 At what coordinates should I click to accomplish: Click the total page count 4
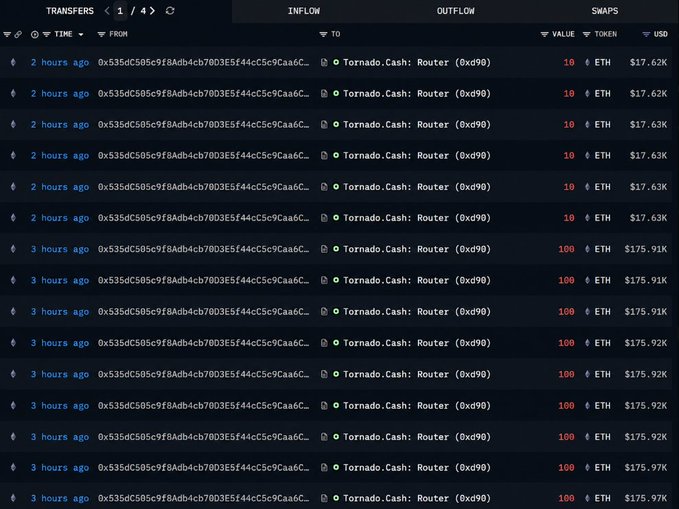click(x=143, y=11)
